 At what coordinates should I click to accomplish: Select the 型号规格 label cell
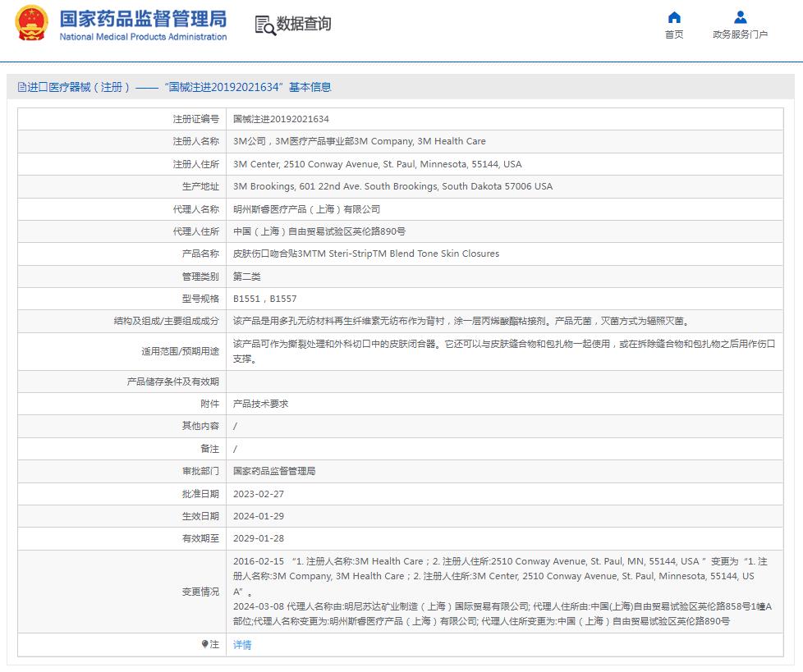tap(122, 299)
